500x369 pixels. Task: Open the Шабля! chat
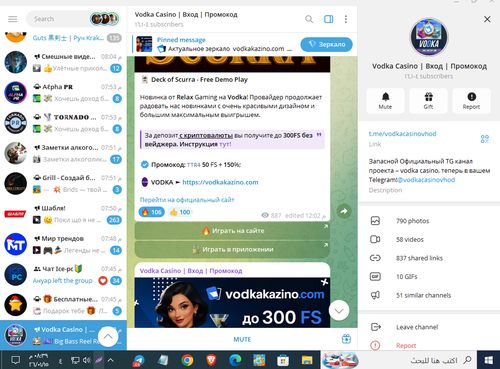pos(63,214)
